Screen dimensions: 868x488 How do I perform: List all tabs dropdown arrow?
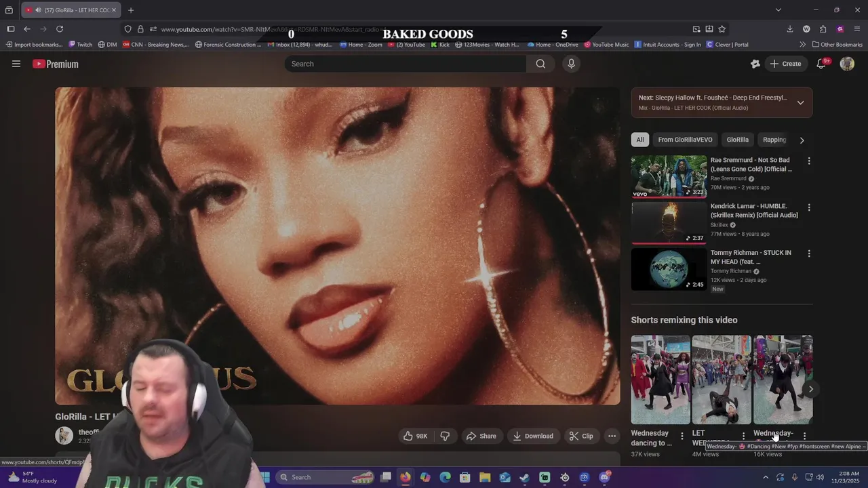point(778,10)
